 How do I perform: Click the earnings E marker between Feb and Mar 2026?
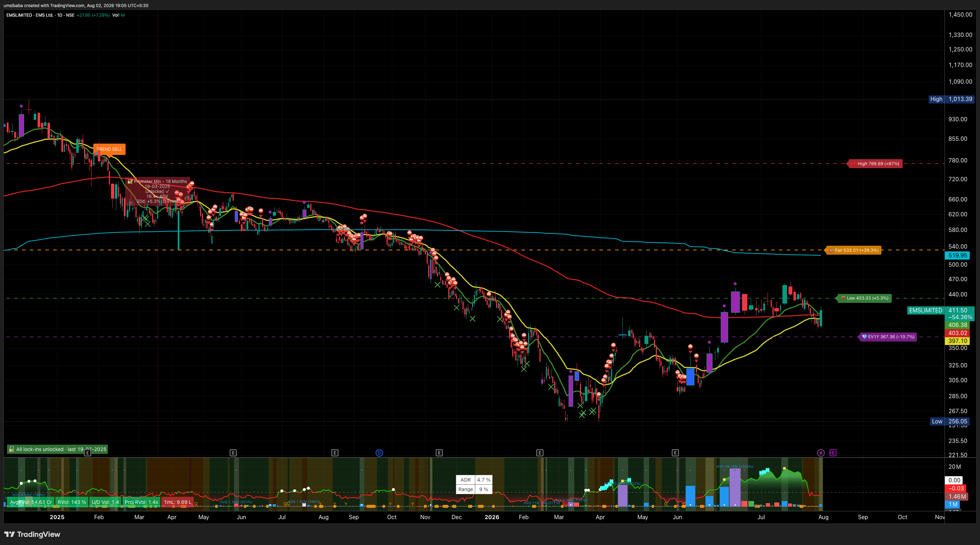tap(540, 452)
